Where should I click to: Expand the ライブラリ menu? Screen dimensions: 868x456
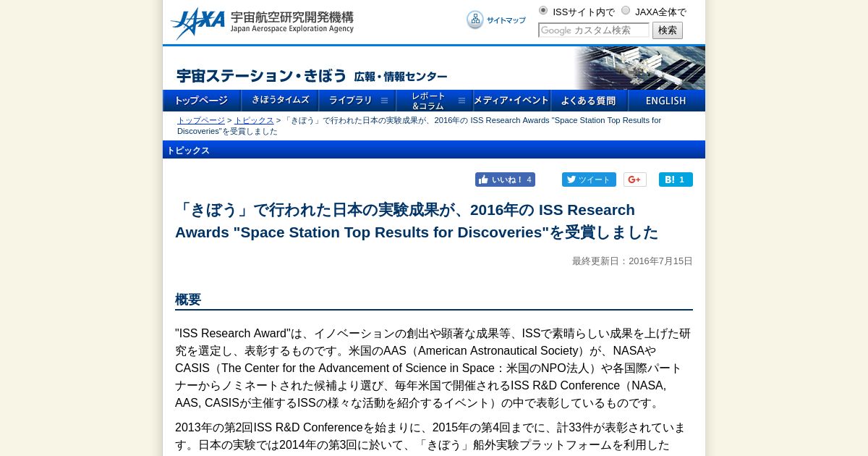357,101
